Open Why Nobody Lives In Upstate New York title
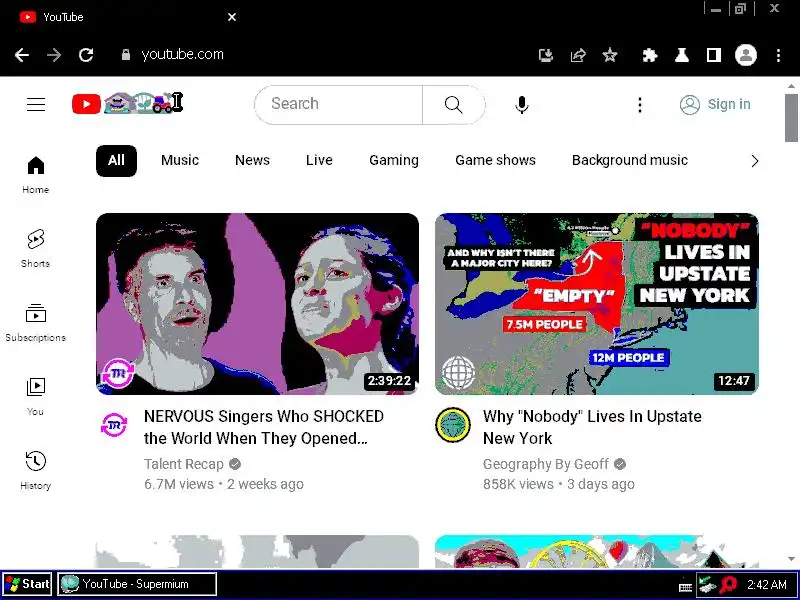 [592, 428]
